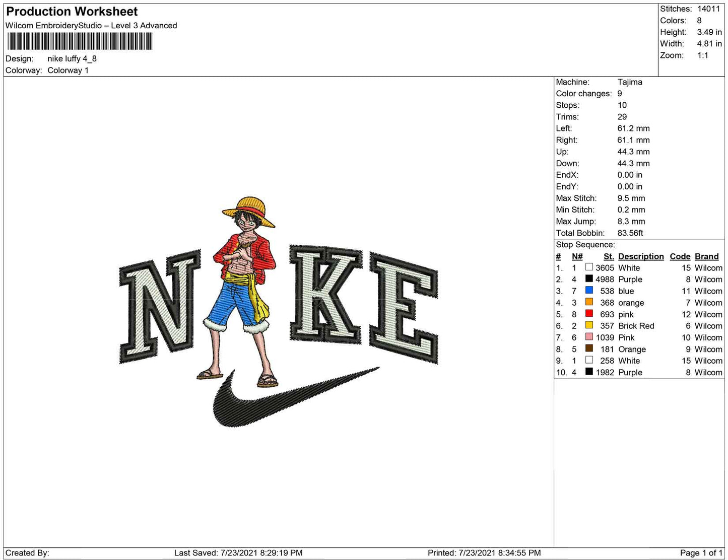The width and height of the screenshot is (728, 560).
Task: Click the "Stop Sequence:" heading
Action: point(585,245)
